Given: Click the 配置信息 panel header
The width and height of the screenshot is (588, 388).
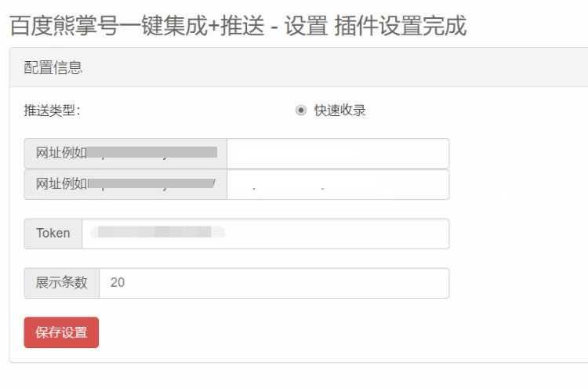Looking at the screenshot, I should (53, 67).
